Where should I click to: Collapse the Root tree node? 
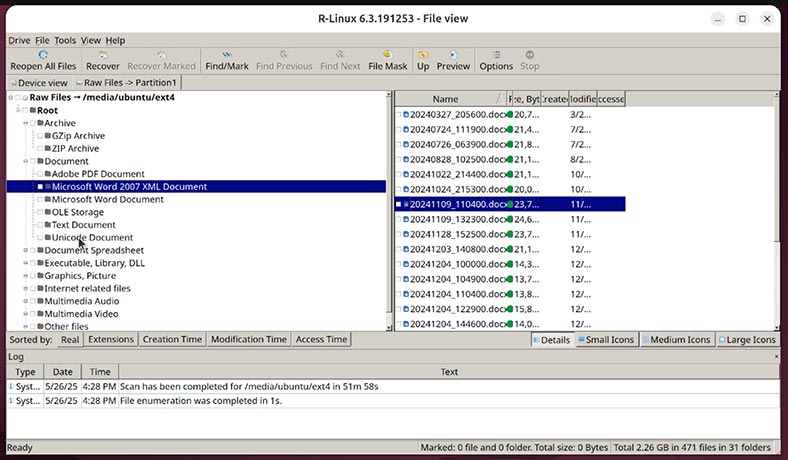coord(18,110)
